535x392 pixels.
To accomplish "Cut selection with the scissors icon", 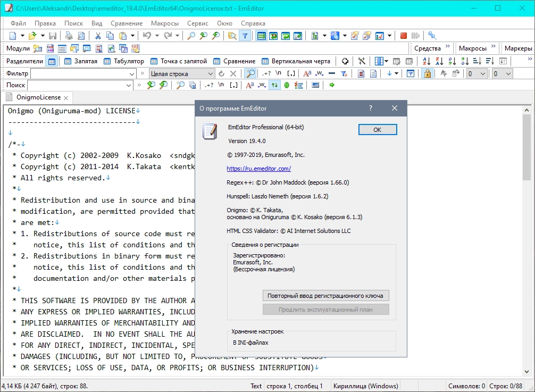I will (98, 36).
